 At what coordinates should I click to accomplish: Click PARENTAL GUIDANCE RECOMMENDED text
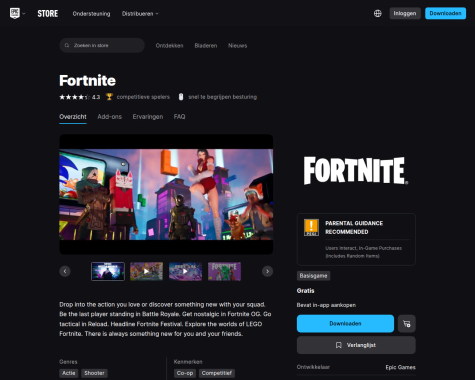[354, 227]
